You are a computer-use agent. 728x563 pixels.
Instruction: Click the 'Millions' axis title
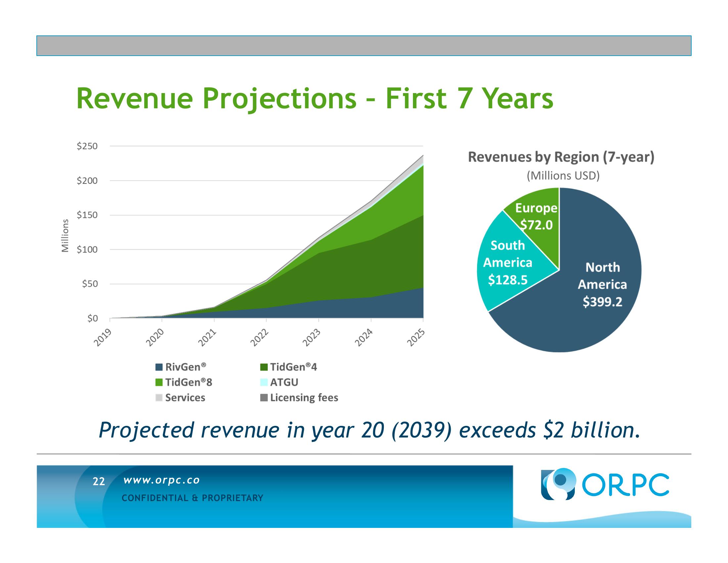[65, 235]
